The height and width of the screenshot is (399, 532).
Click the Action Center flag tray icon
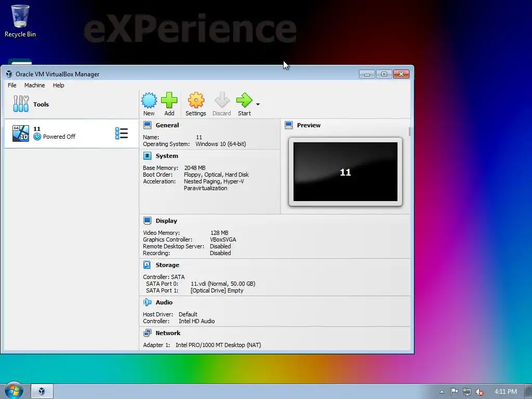454,392
